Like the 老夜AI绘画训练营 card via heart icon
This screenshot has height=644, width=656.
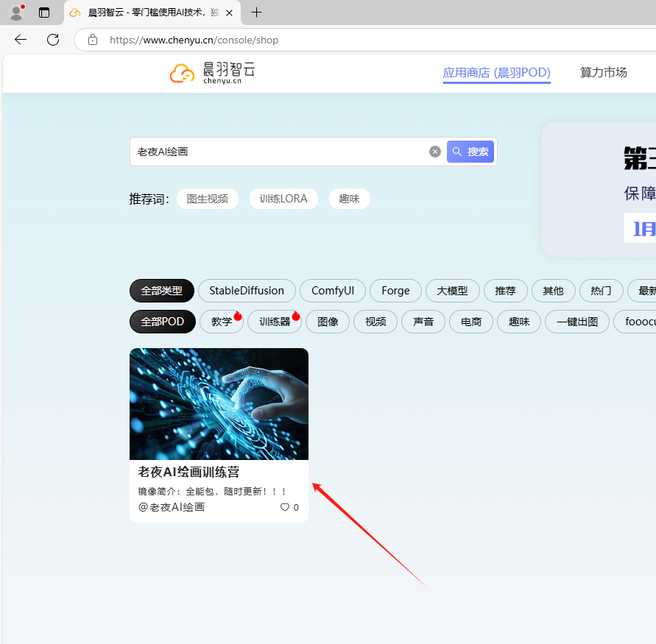click(284, 507)
